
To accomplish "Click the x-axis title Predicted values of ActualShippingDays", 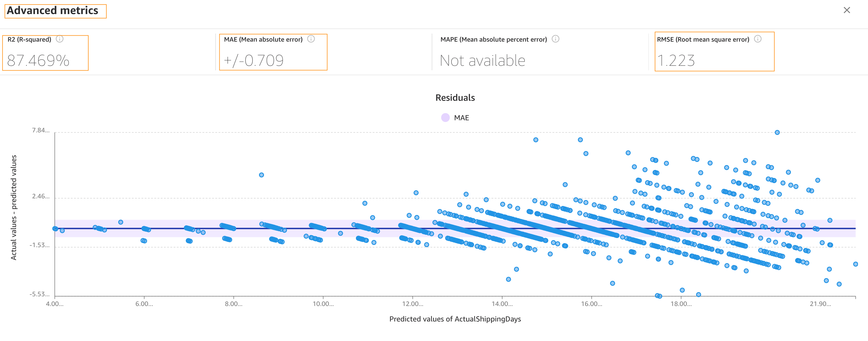I will [x=455, y=319].
